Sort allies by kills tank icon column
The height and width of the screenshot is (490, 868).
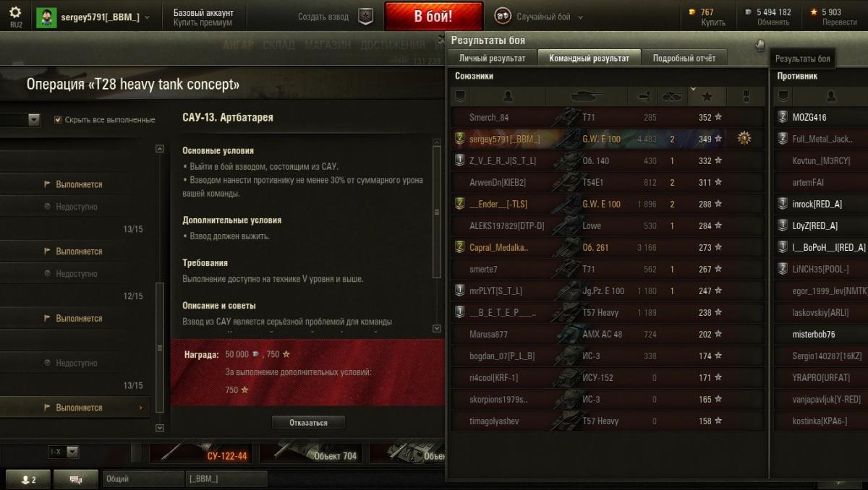tap(672, 96)
